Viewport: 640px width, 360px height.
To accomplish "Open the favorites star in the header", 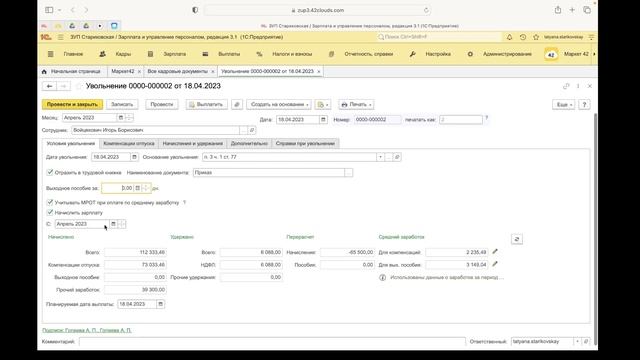I will point(536,37).
